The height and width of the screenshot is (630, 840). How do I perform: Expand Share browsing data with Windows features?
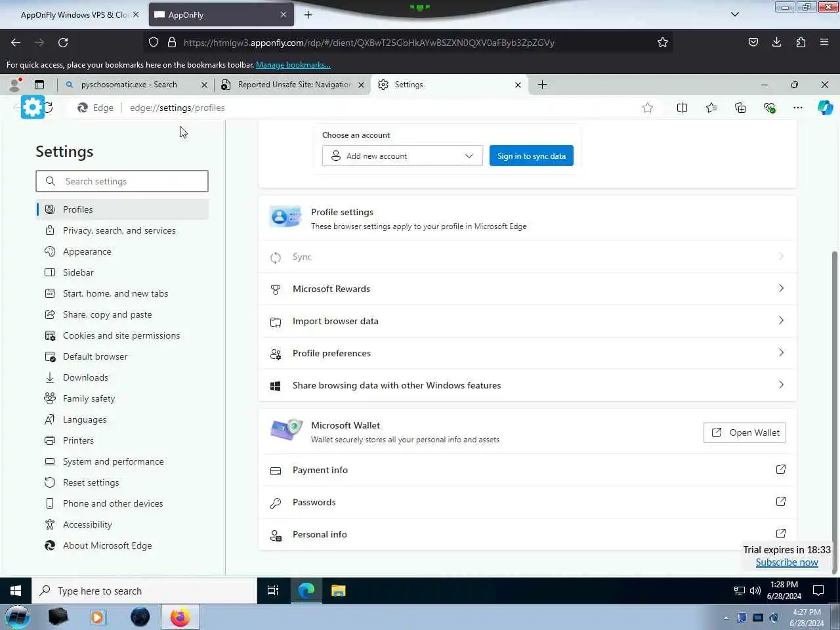[528, 385]
